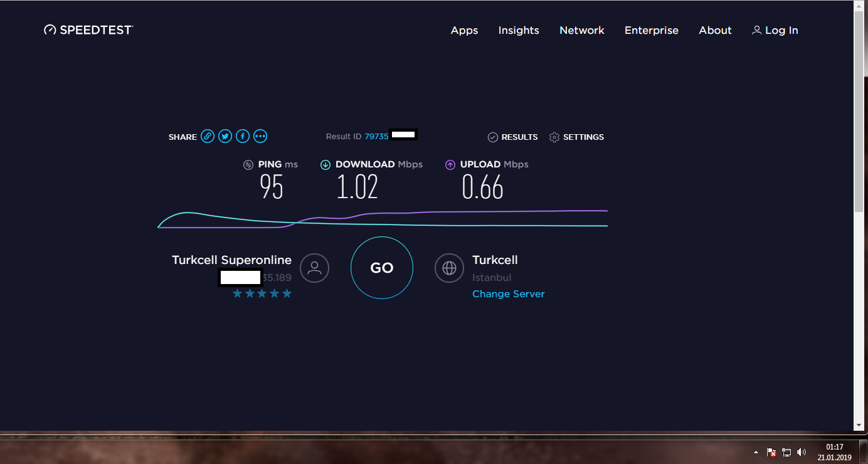868x464 pixels.
Task: Click the Istanbul server location
Action: pos(492,277)
